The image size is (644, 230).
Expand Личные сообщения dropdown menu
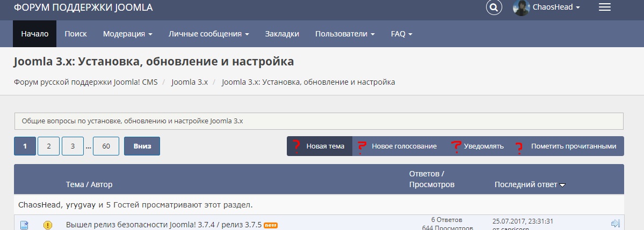click(208, 34)
